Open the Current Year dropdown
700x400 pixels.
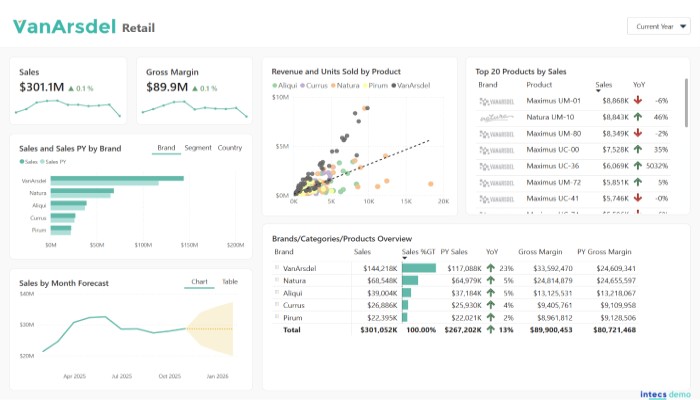click(x=659, y=27)
